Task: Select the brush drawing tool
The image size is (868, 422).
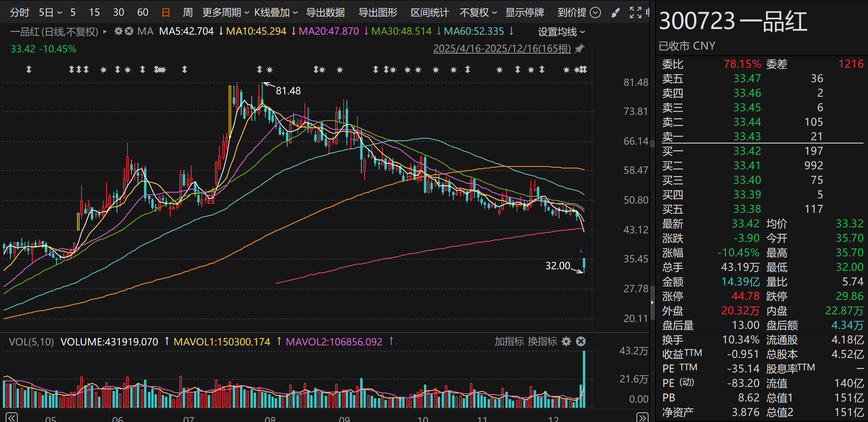Action: coord(615,13)
